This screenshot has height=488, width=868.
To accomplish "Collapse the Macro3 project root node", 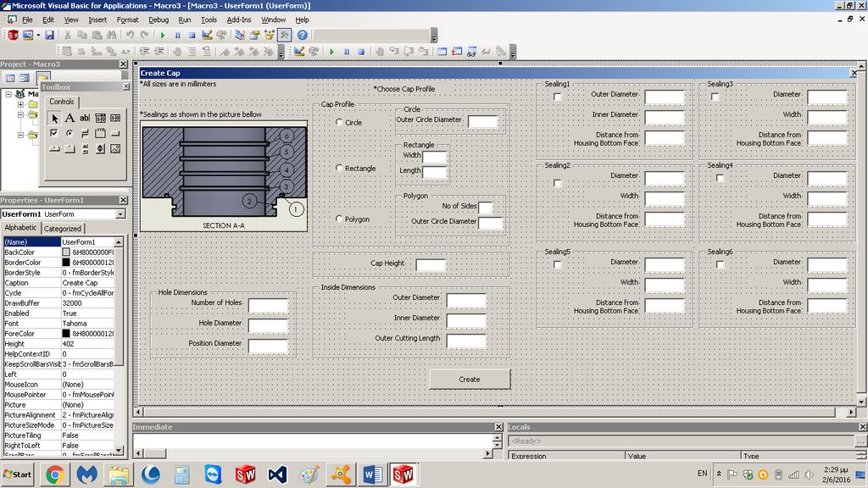I will [x=8, y=94].
